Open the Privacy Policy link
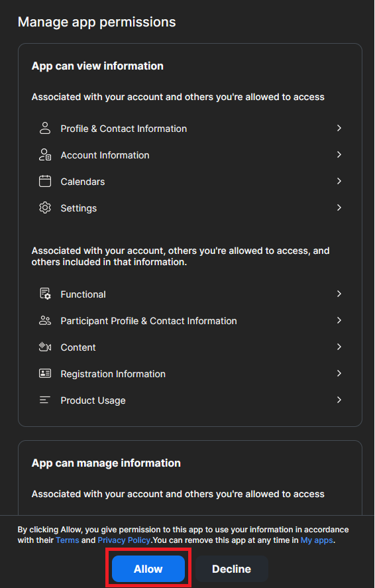 click(124, 540)
